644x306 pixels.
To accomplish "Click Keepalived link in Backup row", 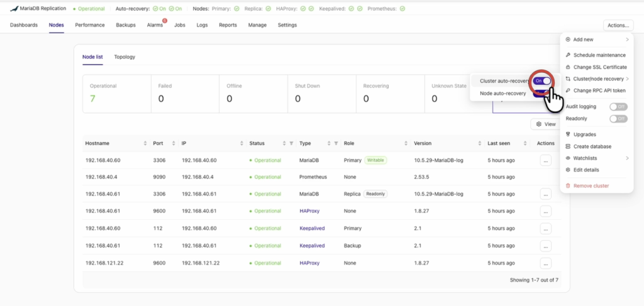I will pos(312,246).
